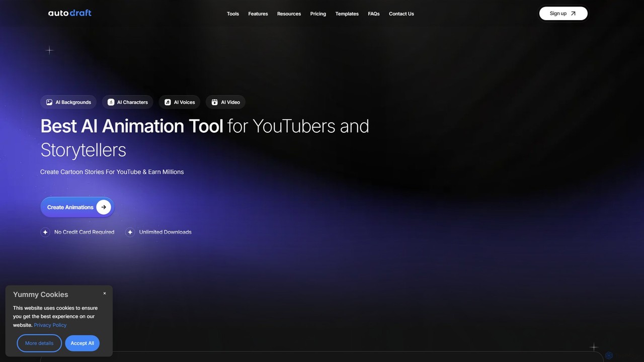Select the AI Characters chip
Screen dimensions: 644x362
coord(127,102)
